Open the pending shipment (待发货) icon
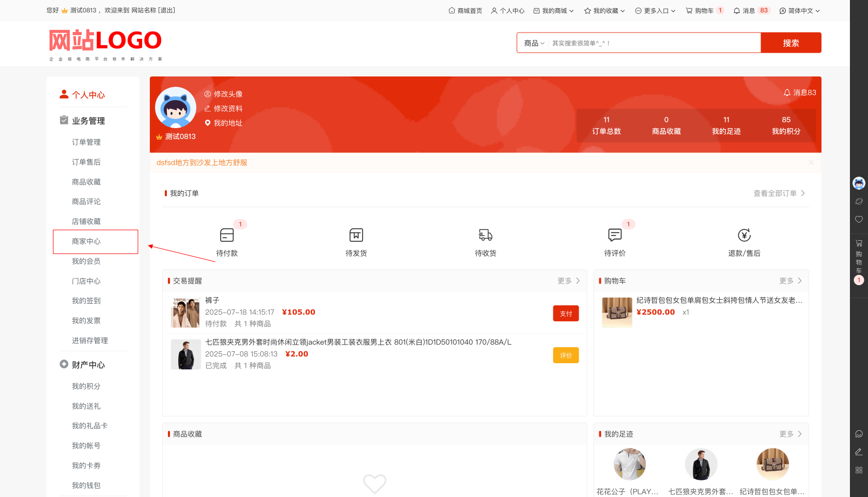 356,236
